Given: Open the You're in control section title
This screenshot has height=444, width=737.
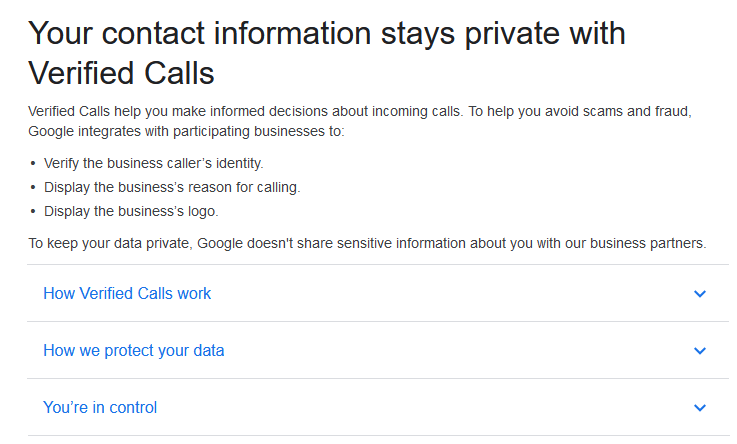Looking at the screenshot, I should click(100, 408).
